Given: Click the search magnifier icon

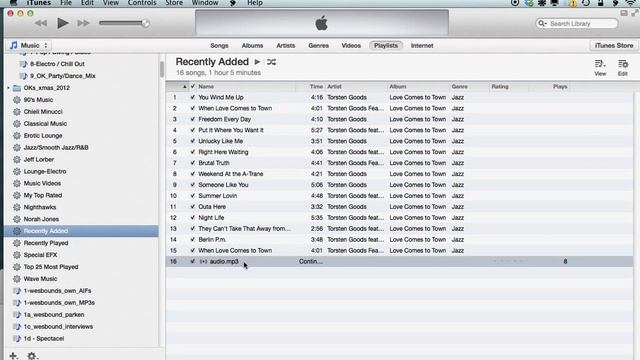Looking at the screenshot, I should (x=542, y=24).
